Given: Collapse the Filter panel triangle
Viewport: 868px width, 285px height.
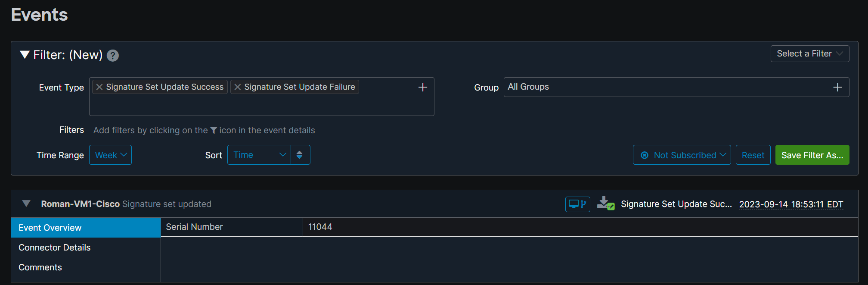Looking at the screenshot, I should (25, 55).
